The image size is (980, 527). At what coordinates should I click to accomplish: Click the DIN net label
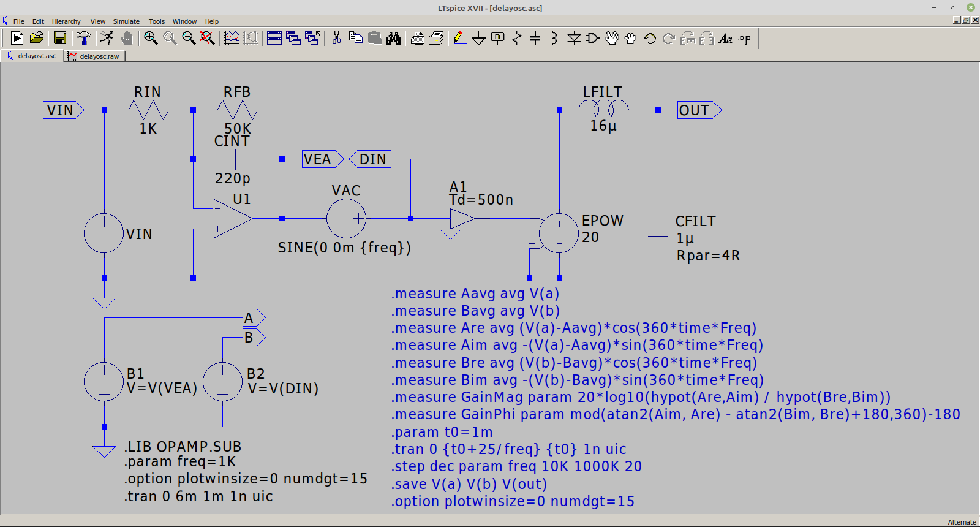[370, 159]
